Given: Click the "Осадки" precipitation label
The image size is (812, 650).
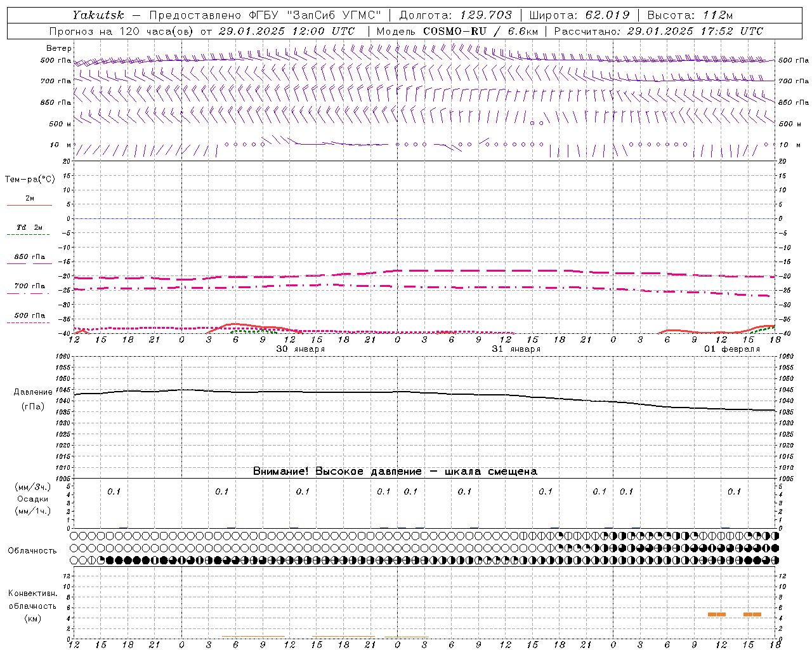Looking at the screenshot, I should tap(33, 499).
